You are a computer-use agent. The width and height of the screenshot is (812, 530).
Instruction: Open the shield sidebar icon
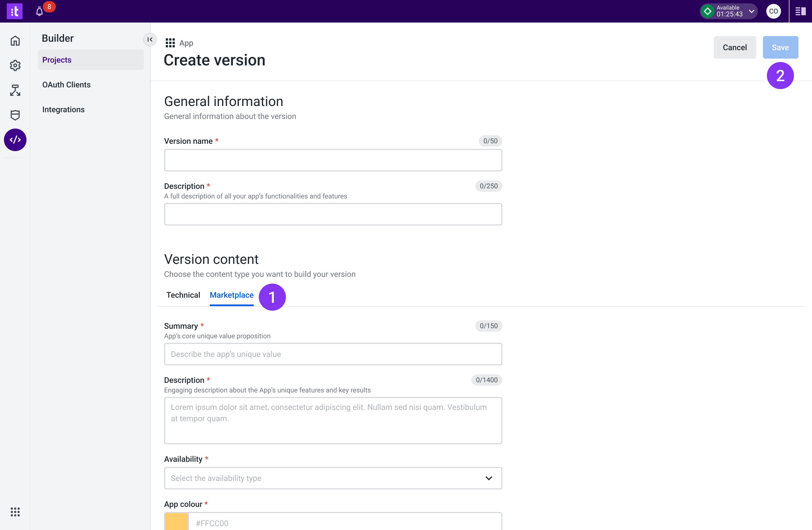pyautogui.click(x=15, y=115)
